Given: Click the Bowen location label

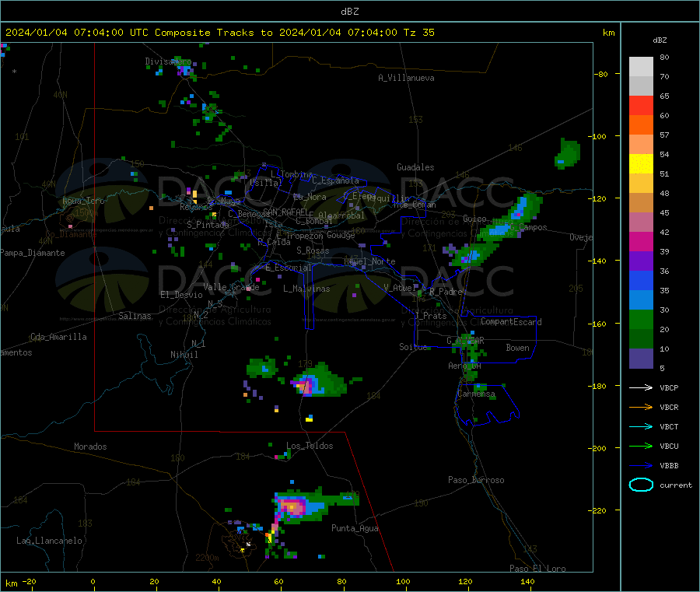Looking at the screenshot, I should tap(517, 348).
